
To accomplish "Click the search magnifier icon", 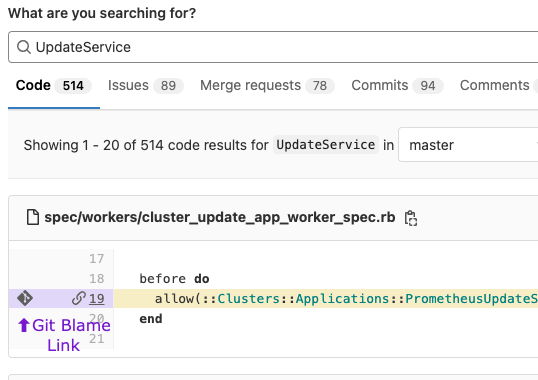I will point(24,47).
